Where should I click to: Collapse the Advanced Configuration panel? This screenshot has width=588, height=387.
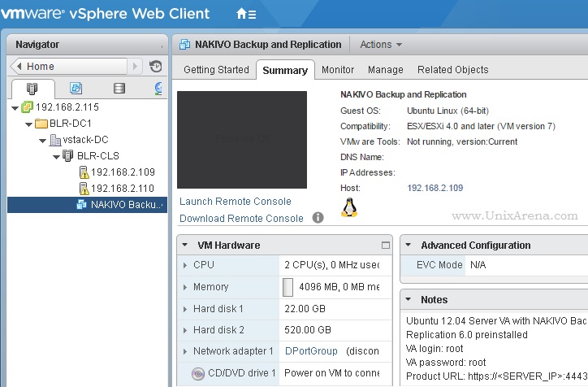pos(409,245)
